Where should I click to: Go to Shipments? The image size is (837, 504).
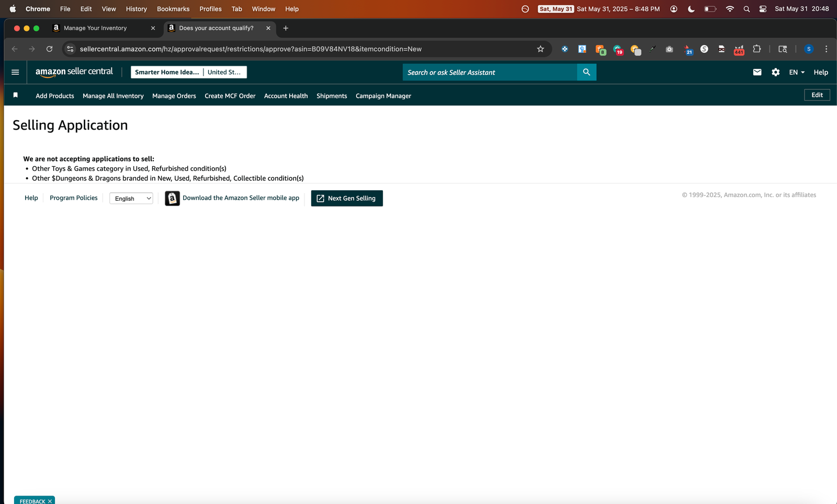coord(332,96)
